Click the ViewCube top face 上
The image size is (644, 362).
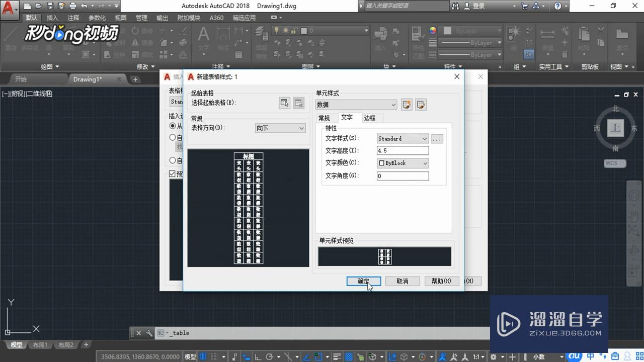(x=615, y=128)
